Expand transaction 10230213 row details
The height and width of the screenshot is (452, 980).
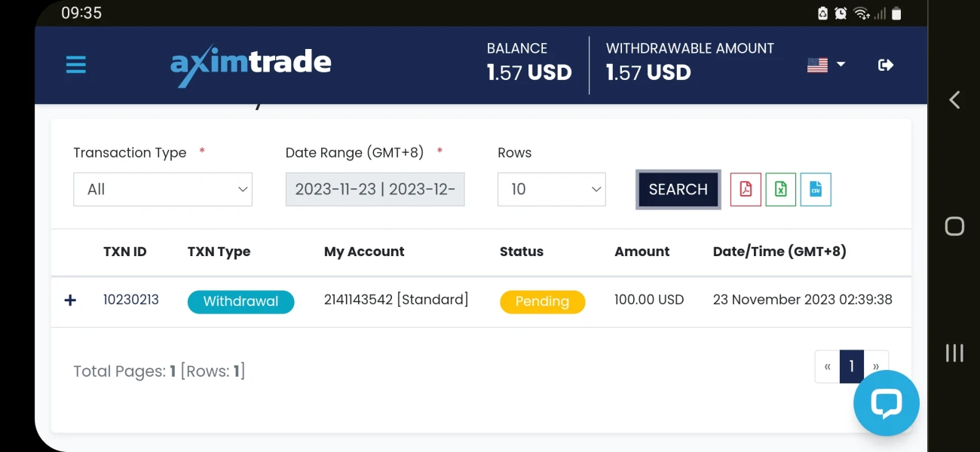click(x=70, y=301)
